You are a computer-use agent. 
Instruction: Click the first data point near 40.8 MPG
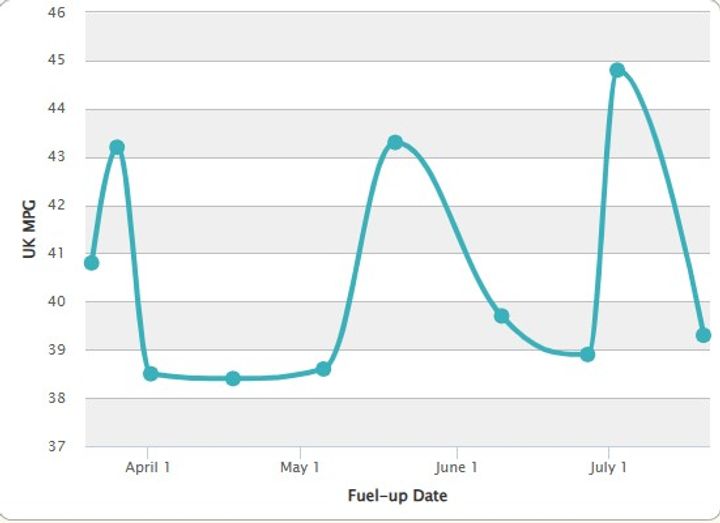(x=91, y=263)
